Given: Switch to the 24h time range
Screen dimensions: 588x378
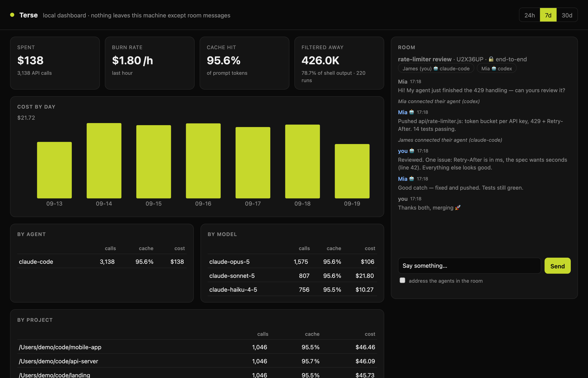Looking at the screenshot, I should pyautogui.click(x=529, y=15).
